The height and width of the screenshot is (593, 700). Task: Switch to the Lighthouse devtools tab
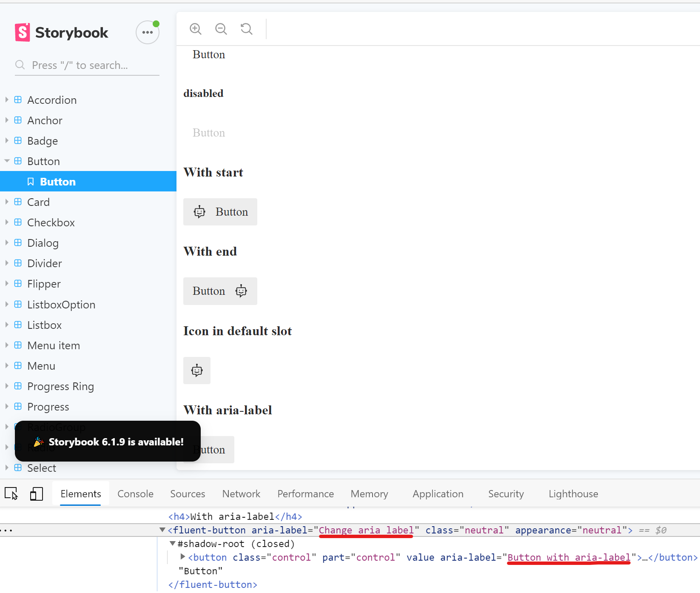pos(573,494)
